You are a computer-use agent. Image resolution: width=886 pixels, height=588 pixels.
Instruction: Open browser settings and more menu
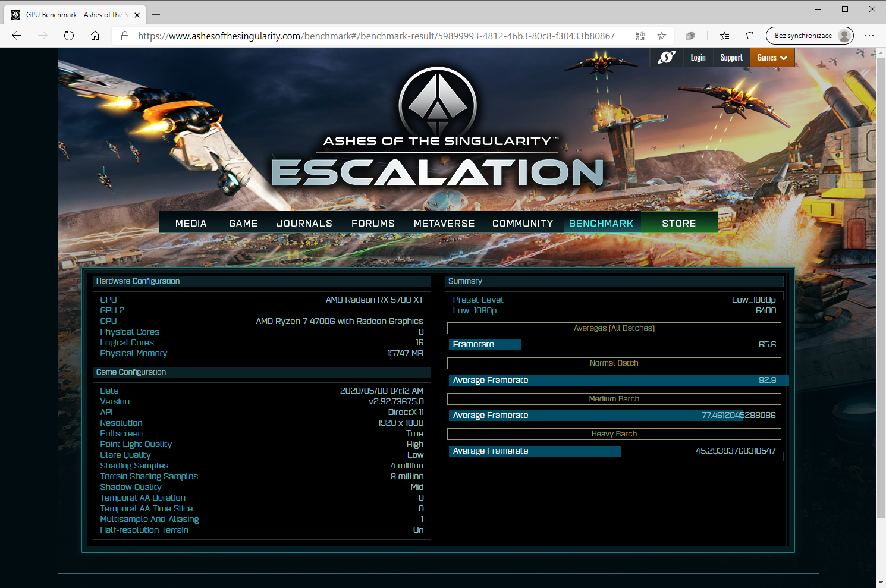(x=869, y=36)
